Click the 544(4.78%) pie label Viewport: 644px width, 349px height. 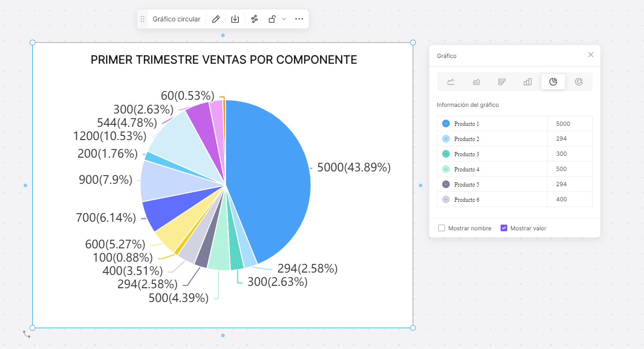click(127, 123)
